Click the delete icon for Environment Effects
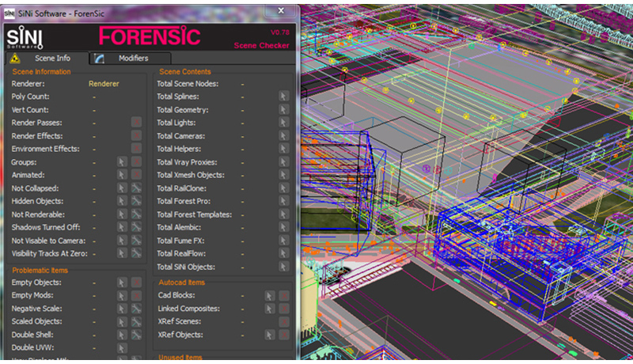Screen dimensions: 633x364 (x=136, y=149)
